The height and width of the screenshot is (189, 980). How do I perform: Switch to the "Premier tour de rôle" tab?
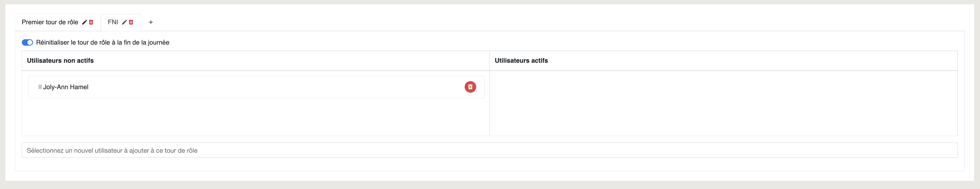click(50, 22)
